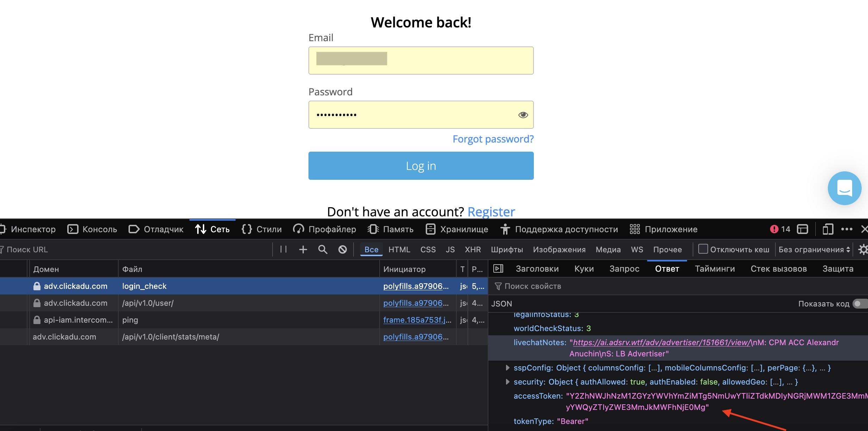Select the ping request row
Viewport: 868px width, 431px height.
[244, 320]
